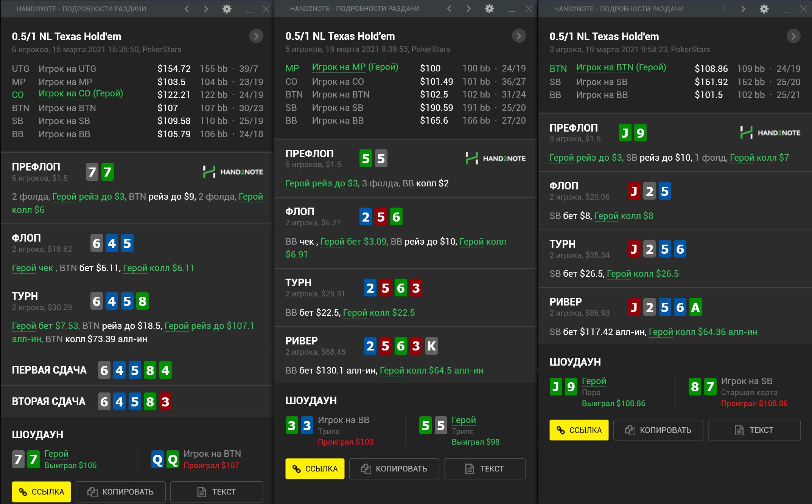Screen dimensions: 812x504
Task: Click Hand2Note logo in right window preflop
Action: (770, 133)
